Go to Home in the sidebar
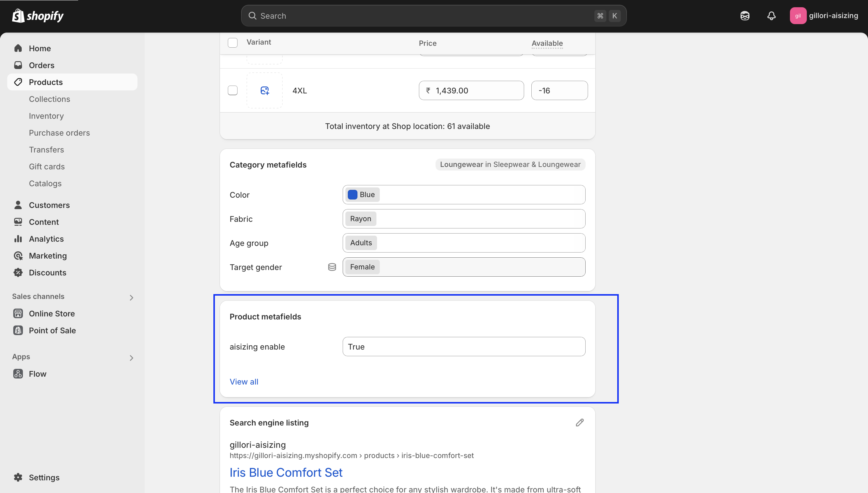Screen dimensions: 868x493 tap(40, 49)
